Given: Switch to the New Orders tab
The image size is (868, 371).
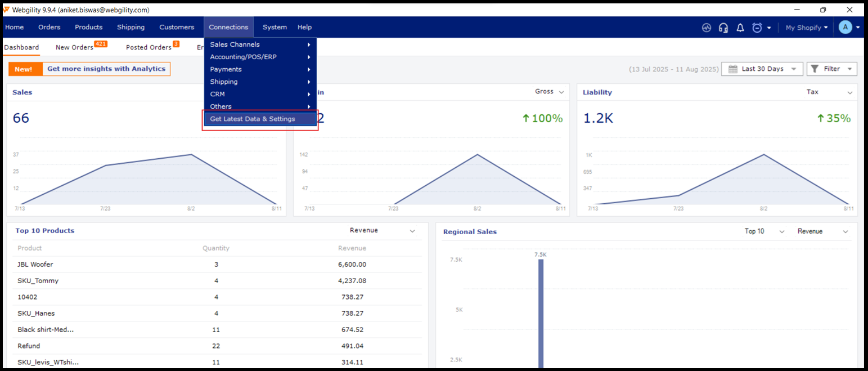Looking at the screenshot, I should (x=75, y=47).
